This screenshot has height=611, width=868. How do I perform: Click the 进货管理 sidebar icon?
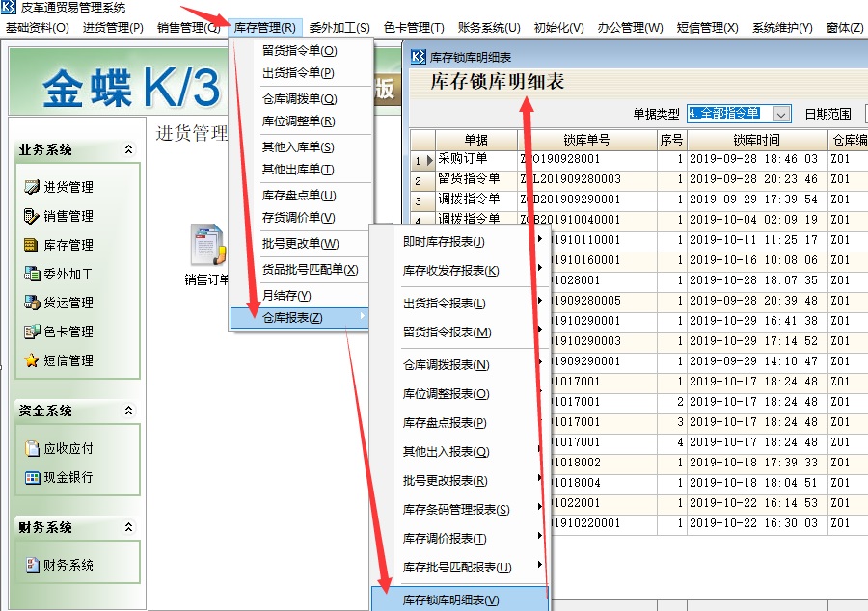pos(32,187)
